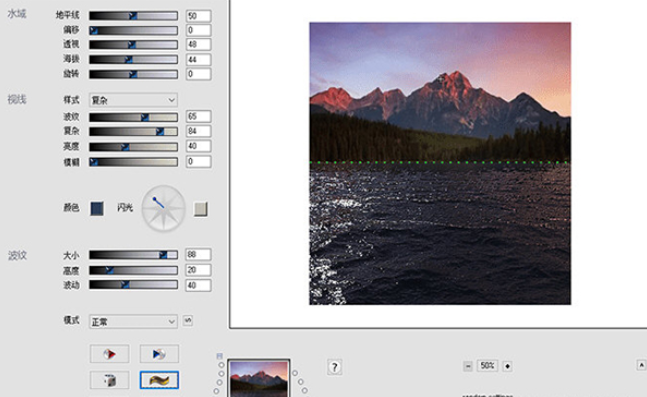Click the wave ripple button
Viewport: 647px width, 397px height.
[x=159, y=380]
